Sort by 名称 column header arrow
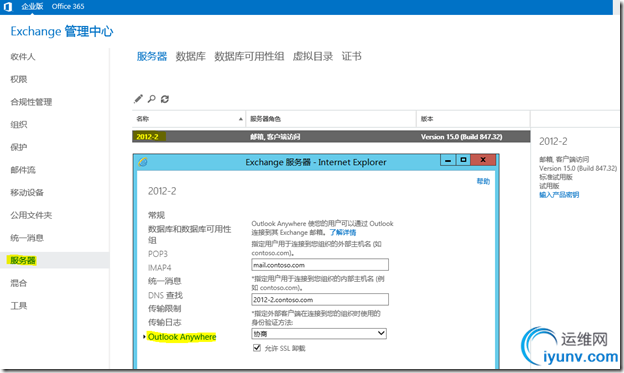The image size is (624, 373). (240, 119)
